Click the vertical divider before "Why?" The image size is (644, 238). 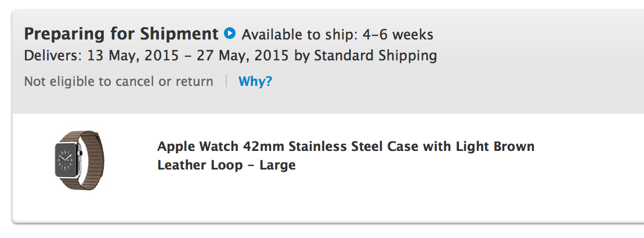[226, 81]
